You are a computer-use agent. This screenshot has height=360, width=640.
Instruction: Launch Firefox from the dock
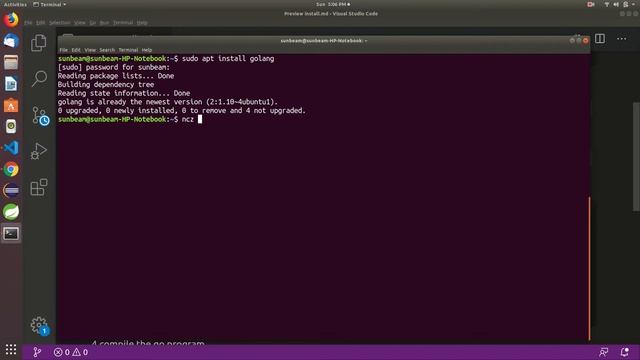pos(11,20)
